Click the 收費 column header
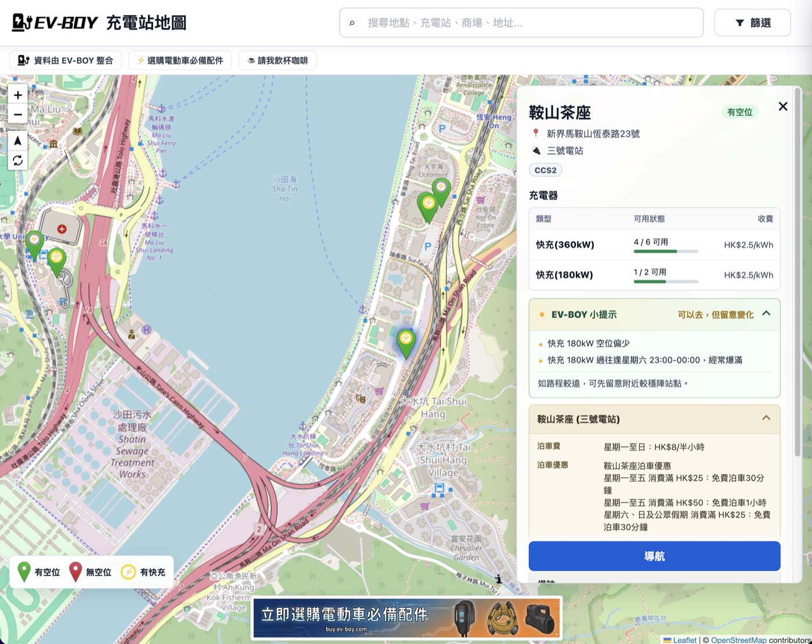 pyautogui.click(x=765, y=219)
